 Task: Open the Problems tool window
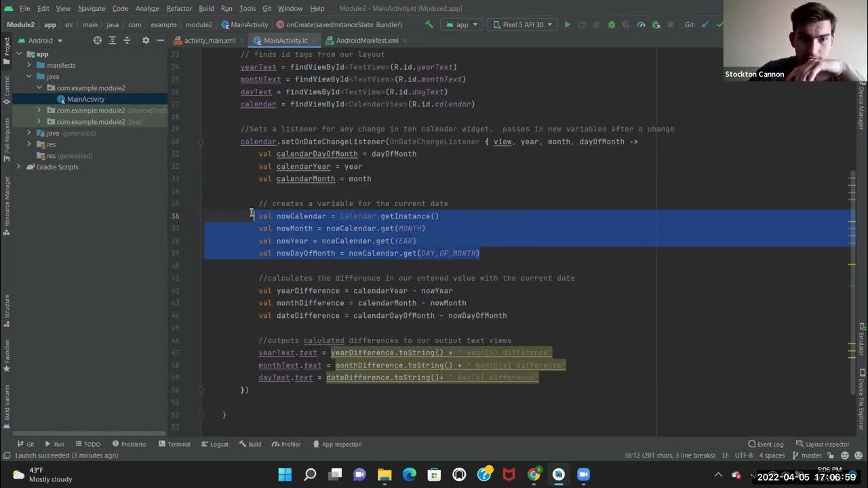click(x=129, y=444)
